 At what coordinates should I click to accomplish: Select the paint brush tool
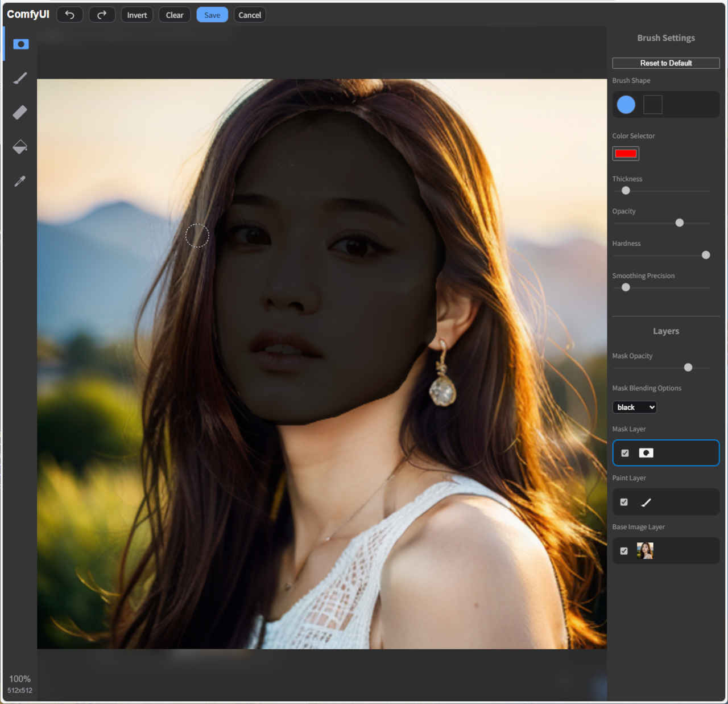pyautogui.click(x=20, y=78)
